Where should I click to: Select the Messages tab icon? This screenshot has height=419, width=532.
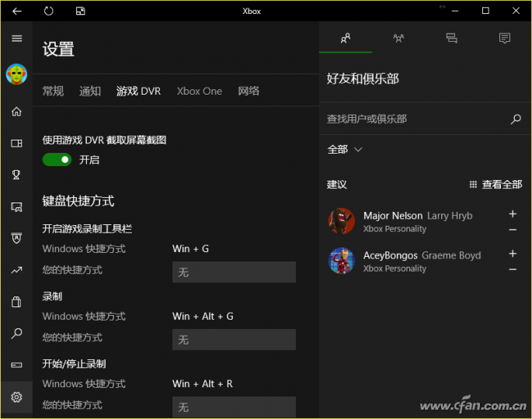click(451, 38)
